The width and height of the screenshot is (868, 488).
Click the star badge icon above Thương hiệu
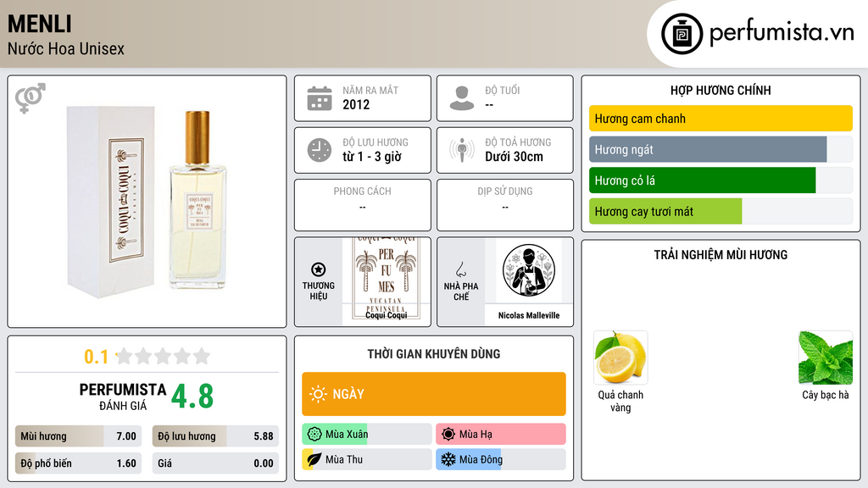[319, 269]
